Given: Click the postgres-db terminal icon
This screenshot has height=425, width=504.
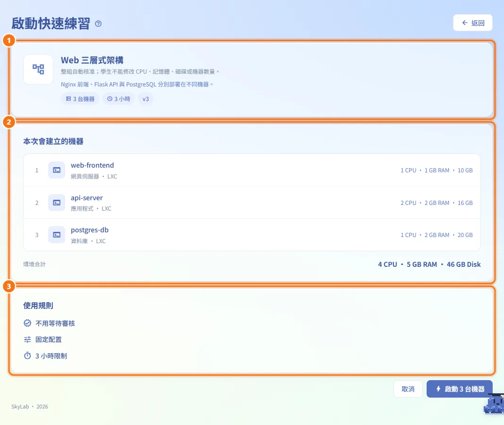Looking at the screenshot, I should point(57,235).
